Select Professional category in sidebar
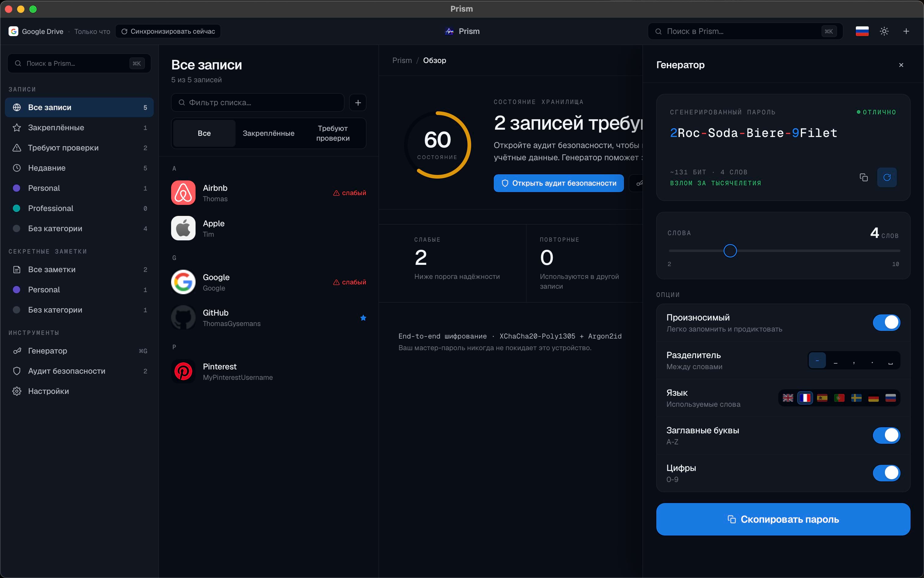Screen dimensions: 924x578 pyautogui.click(x=79, y=208)
